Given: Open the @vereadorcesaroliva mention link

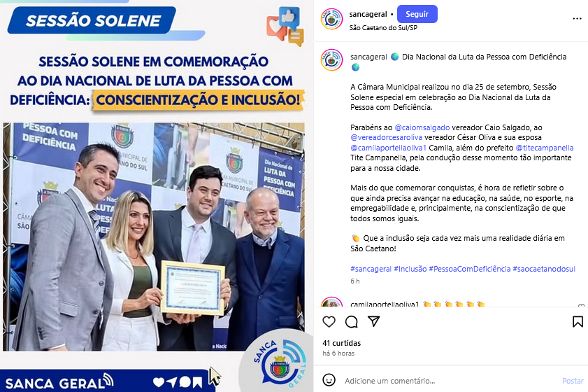Looking at the screenshot, I should click(386, 137).
